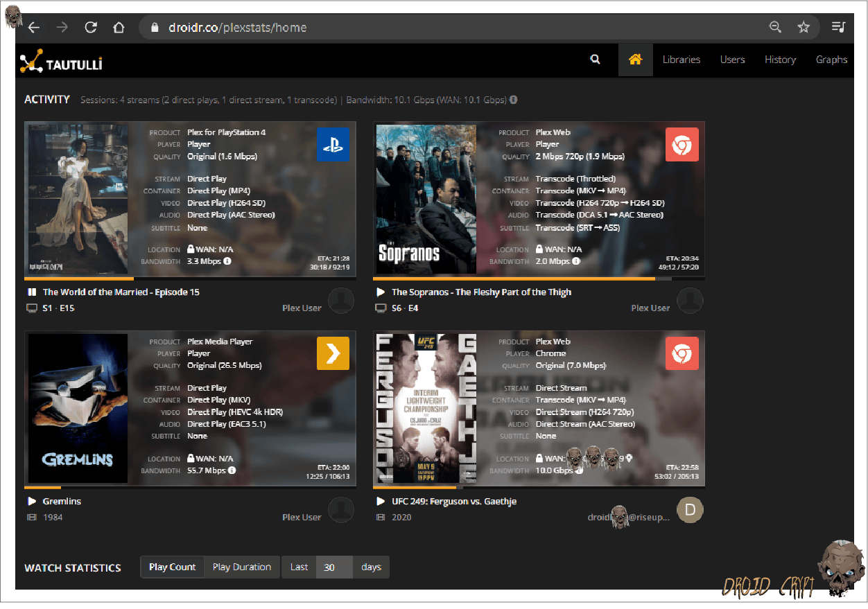Click the Plex Media Player chevron icon
The height and width of the screenshot is (609, 868).
point(333,354)
